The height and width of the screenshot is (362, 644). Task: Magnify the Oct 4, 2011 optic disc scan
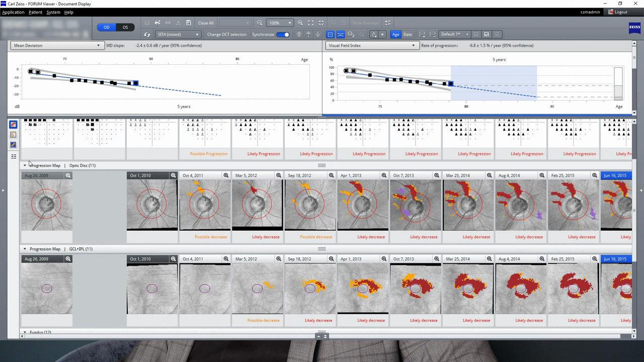coord(226,175)
